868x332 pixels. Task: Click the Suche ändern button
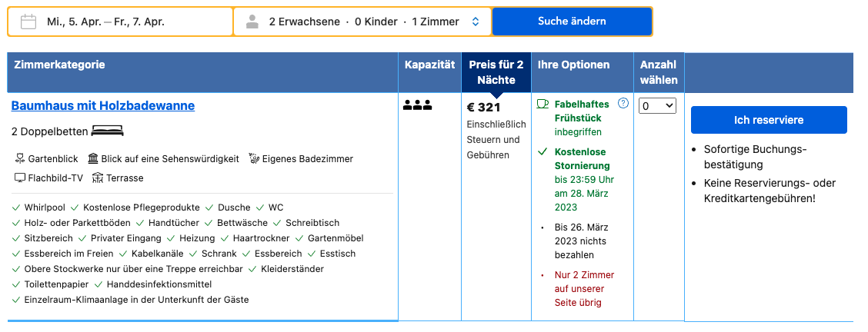point(572,22)
